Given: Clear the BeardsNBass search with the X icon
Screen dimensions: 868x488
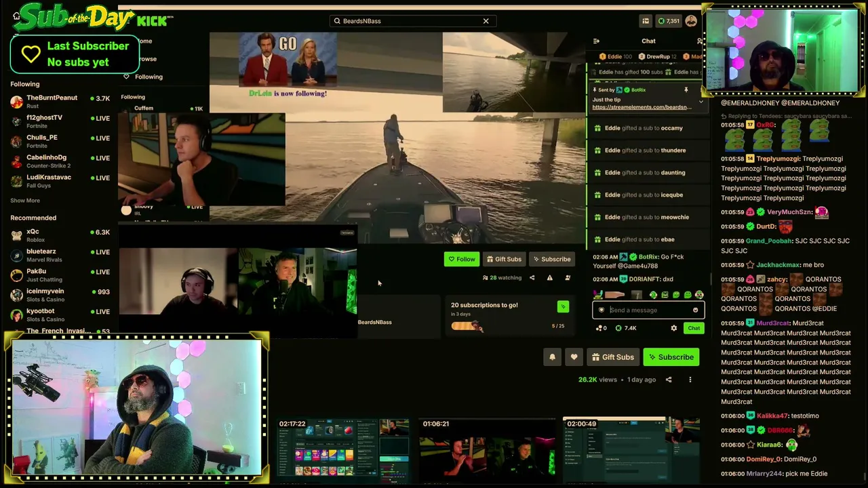Looking at the screenshot, I should click(486, 21).
